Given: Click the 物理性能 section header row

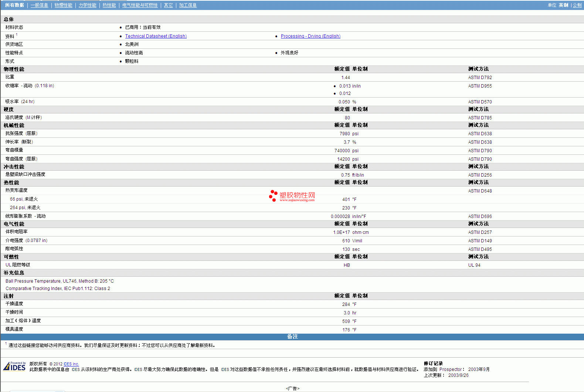Looking at the screenshot, I should pos(14,69).
